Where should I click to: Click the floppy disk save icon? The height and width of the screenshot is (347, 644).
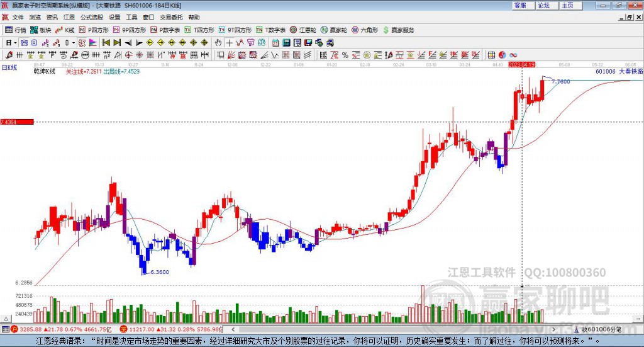[308, 43]
